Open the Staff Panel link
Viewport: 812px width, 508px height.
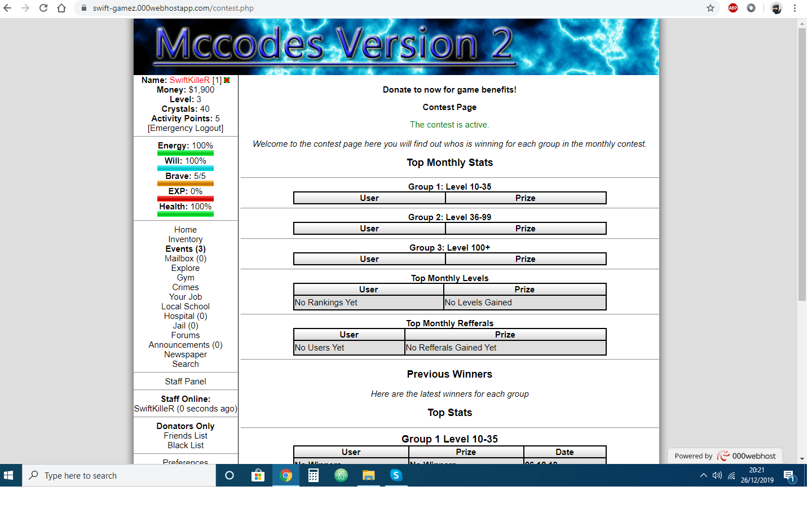tap(185, 382)
